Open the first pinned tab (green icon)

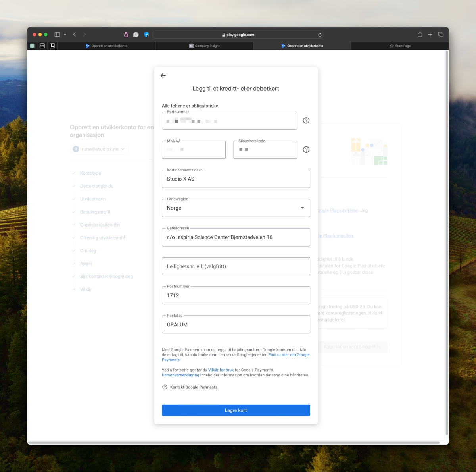pyautogui.click(x=32, y=46)
